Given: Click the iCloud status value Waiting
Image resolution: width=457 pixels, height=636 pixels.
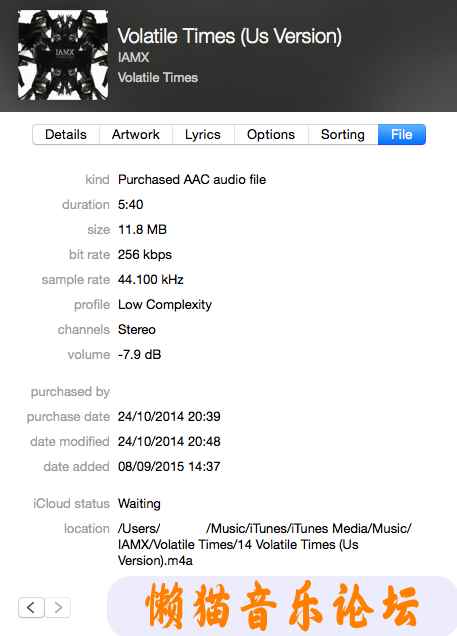Looking at the screenshot, I should click(x=139, y=504).
